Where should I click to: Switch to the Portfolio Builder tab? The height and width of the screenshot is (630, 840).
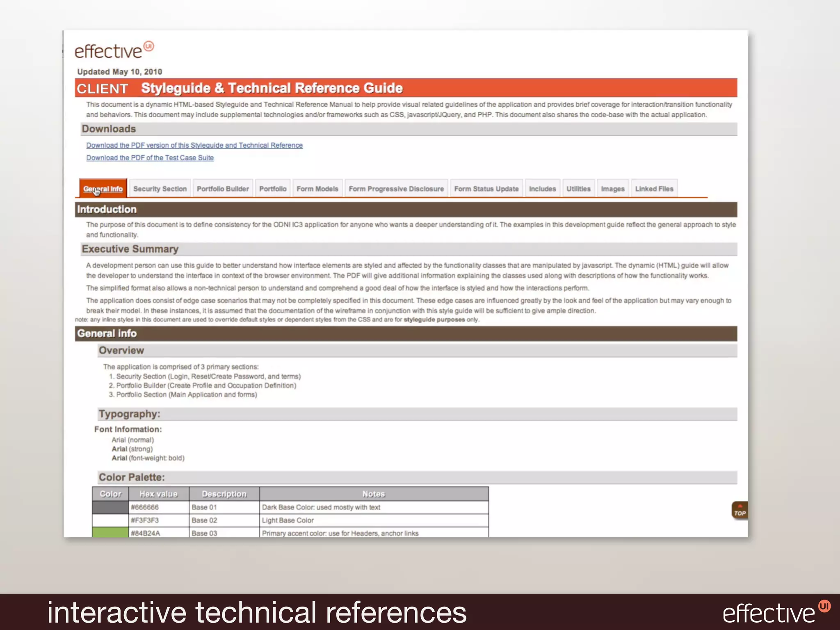[x=223, y=189]
